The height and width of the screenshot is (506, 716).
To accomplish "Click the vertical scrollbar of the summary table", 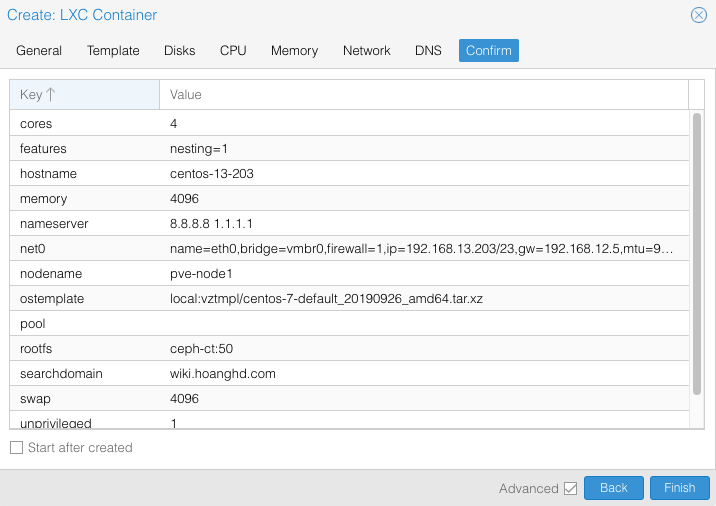I will coord(696,253).
